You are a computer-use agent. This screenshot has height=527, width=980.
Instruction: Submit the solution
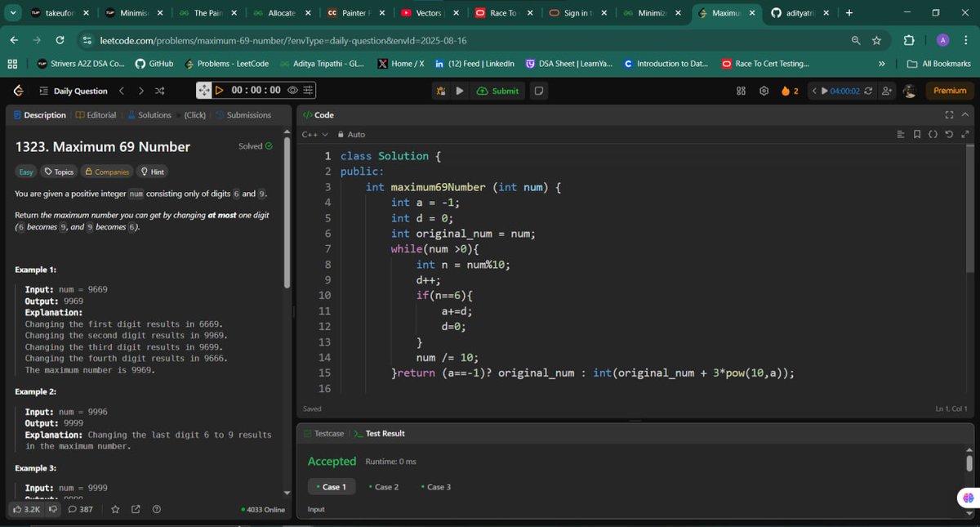point(497,91)
